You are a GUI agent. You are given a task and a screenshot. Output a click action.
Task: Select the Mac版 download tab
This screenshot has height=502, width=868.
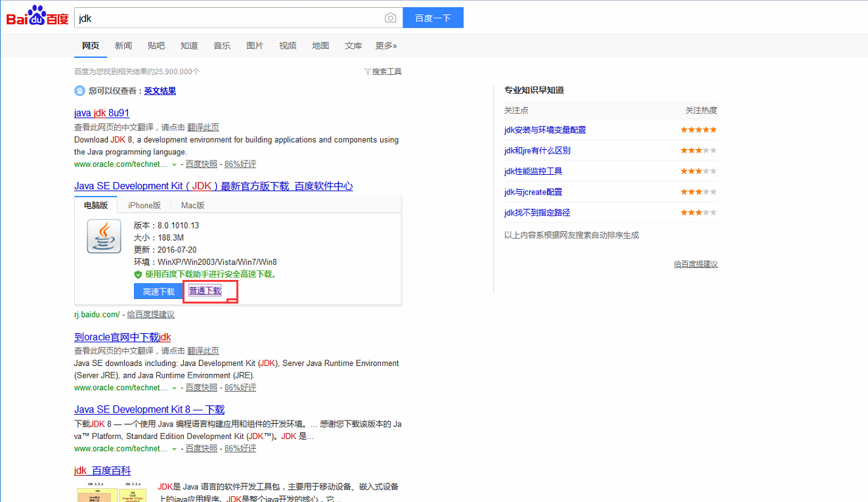point(193,205)
